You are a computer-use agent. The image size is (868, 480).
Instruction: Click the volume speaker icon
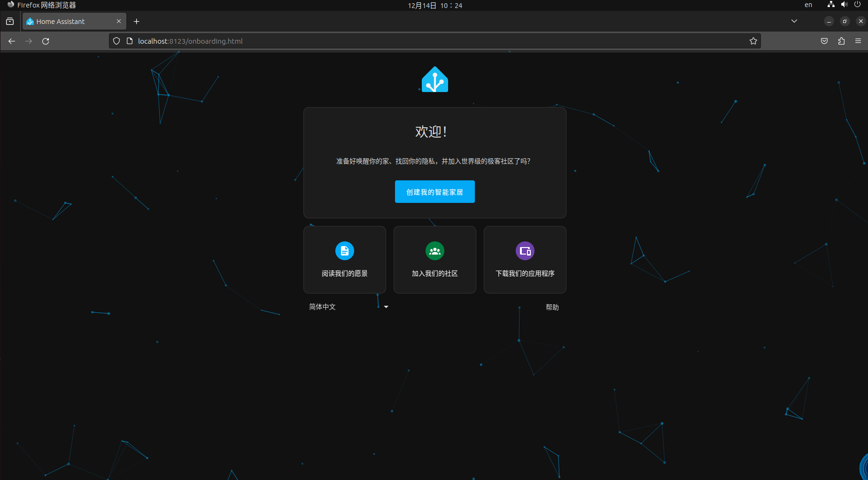(x=844, y=5)
